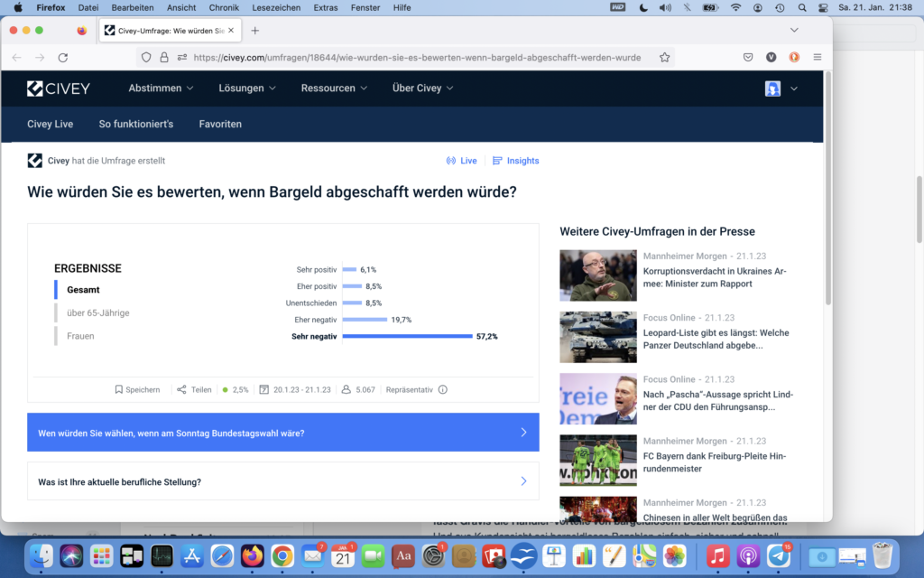The image size is (924, 578).
Task: Click the Civey logo in header
Action: tap(59, 89)
